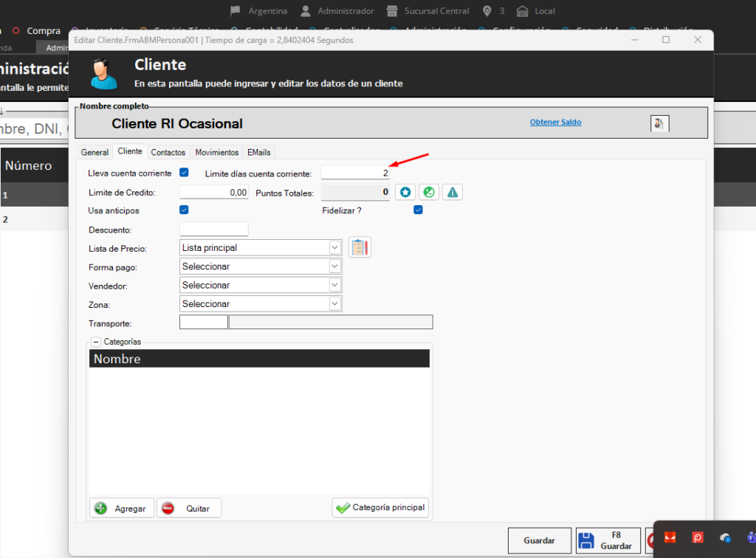Click the Limite de Credito input field
The image size is (756, 558).
(213, 192)
